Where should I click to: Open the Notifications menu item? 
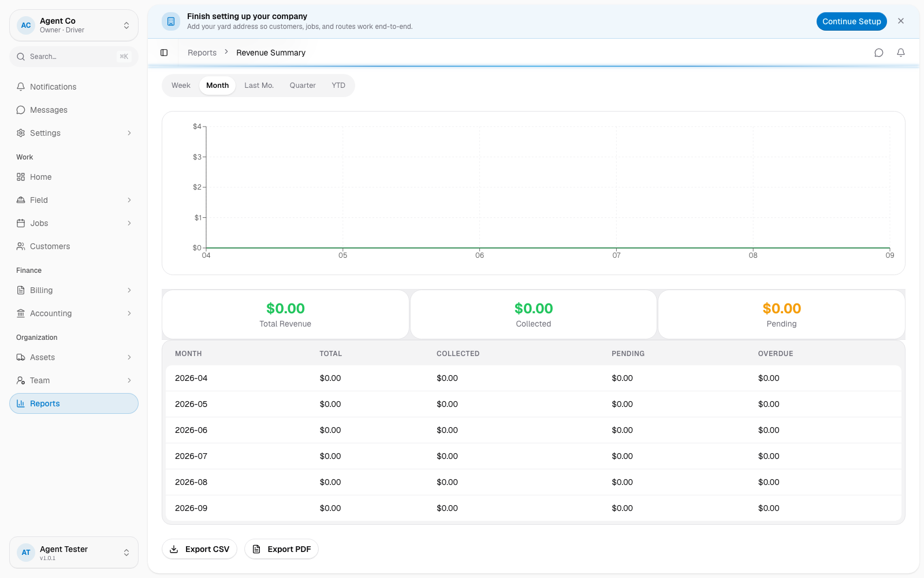coord(74,87)
